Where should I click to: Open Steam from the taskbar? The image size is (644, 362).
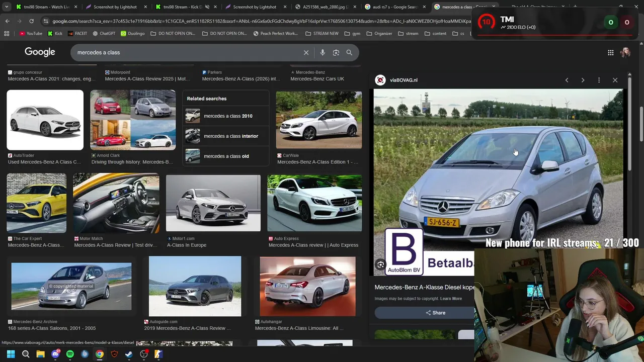click(x=129, y=354)
